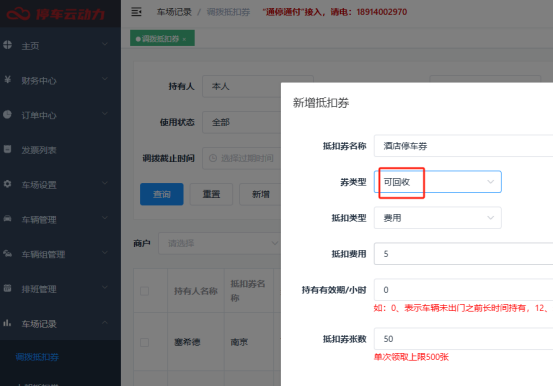The width and height of the screenshot is (554, 386).
Task: Open the 券类型 dropdown showing 可回收
Action: [x=437, y=182]
